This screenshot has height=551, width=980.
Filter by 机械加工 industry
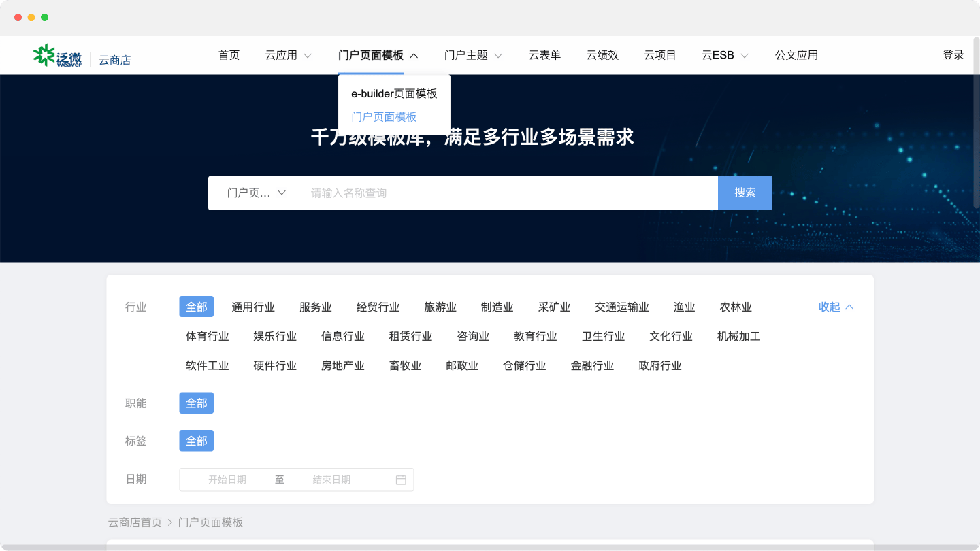tap(739, 337)
